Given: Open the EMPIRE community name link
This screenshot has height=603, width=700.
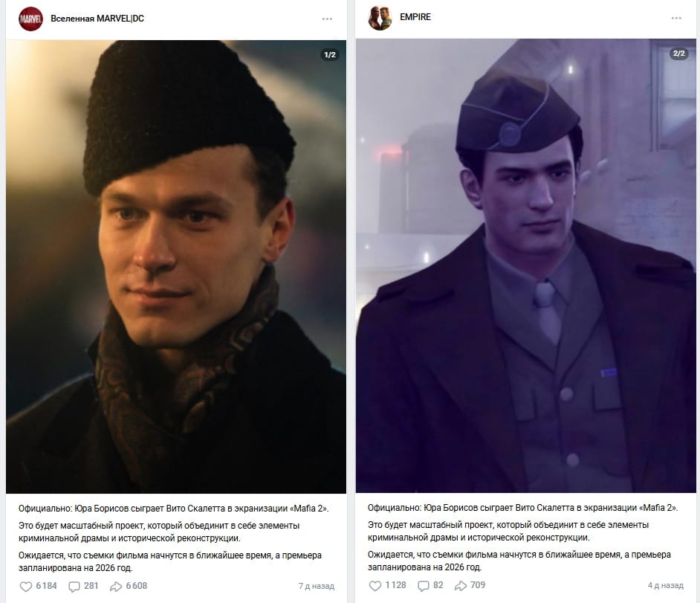Looking at the screenshot, I should coord(415,17).
